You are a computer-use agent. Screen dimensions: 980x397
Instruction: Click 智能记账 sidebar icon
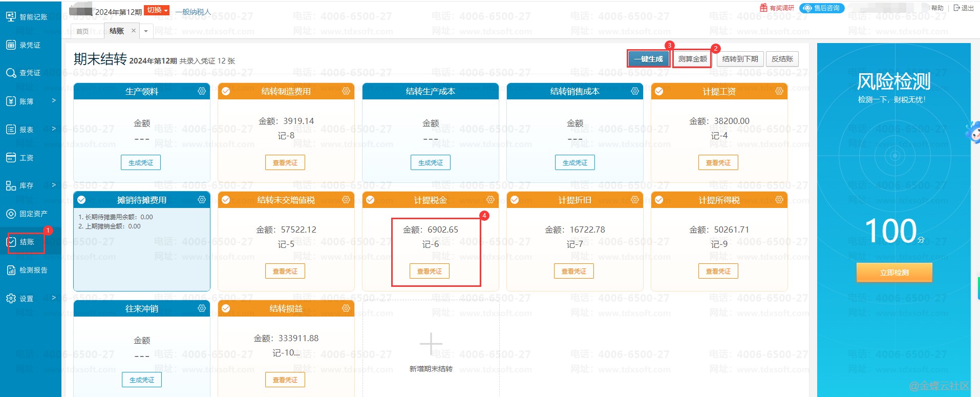coord(11,17)
